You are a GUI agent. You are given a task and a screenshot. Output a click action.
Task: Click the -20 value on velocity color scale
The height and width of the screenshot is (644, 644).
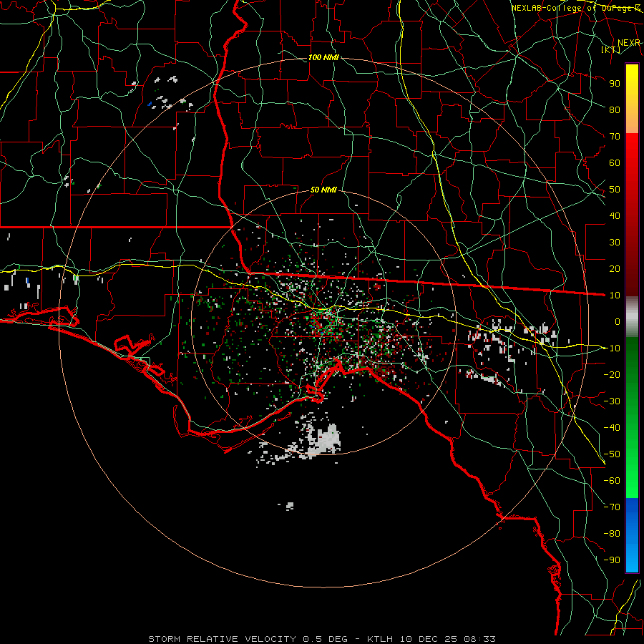coord(612,374)
